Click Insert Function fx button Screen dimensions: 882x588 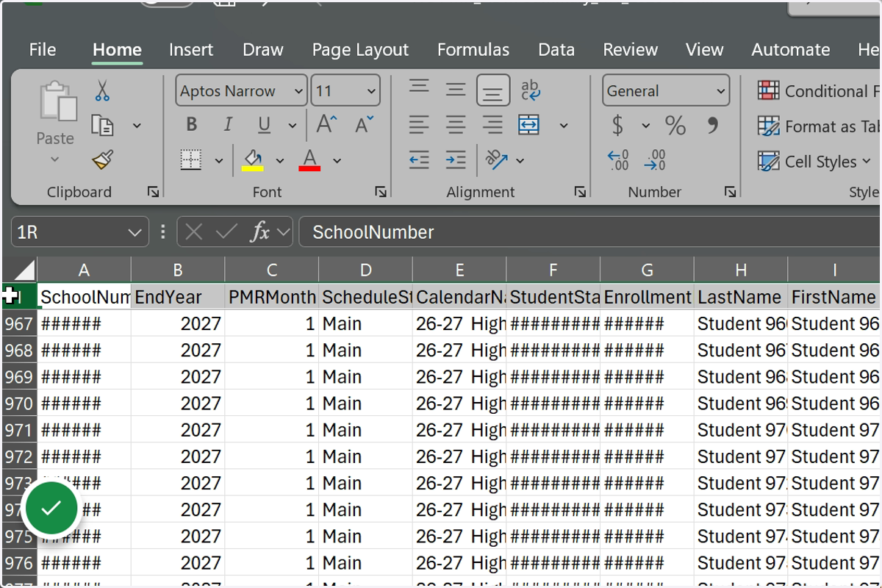tap(260, 232)
